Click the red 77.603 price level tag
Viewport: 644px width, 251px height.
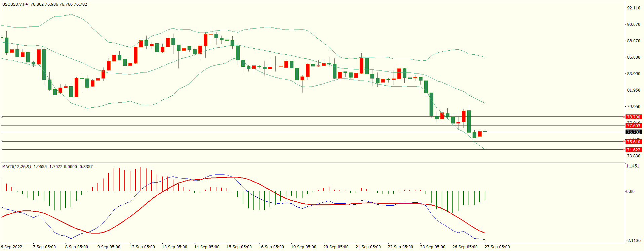pyautogui.click(x=633, y=126)
